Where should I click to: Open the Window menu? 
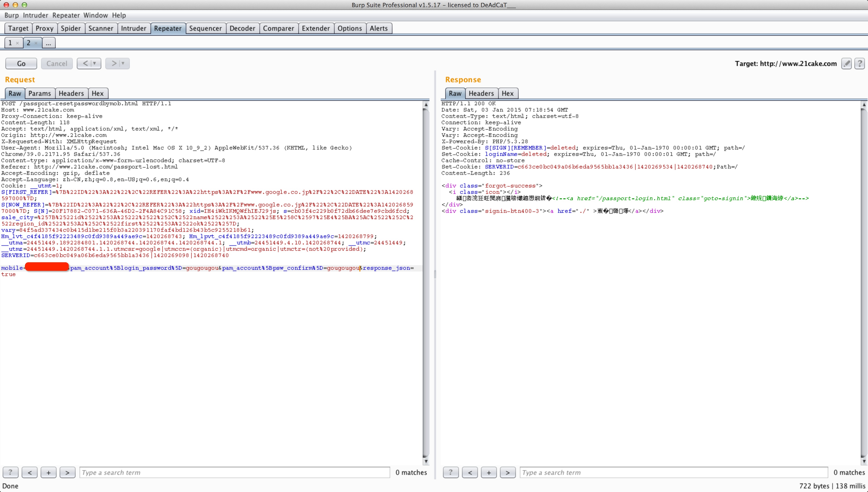pos(96,15)
